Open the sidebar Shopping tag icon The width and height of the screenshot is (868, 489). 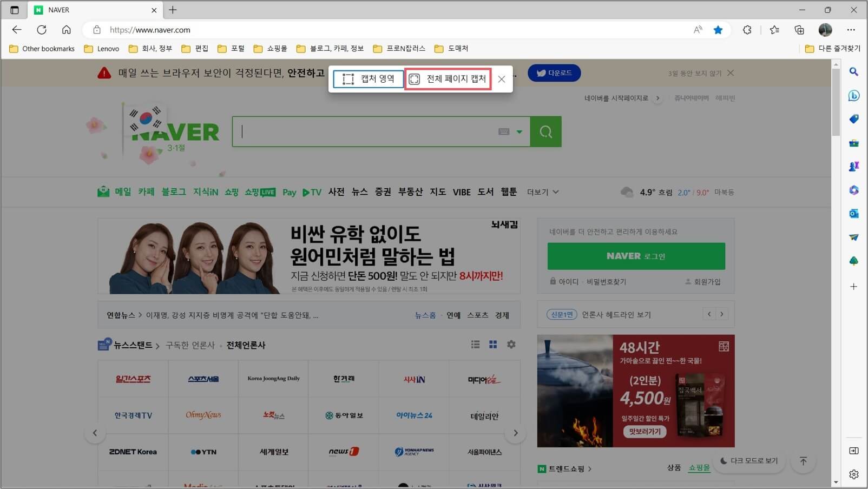pos(854,119)
